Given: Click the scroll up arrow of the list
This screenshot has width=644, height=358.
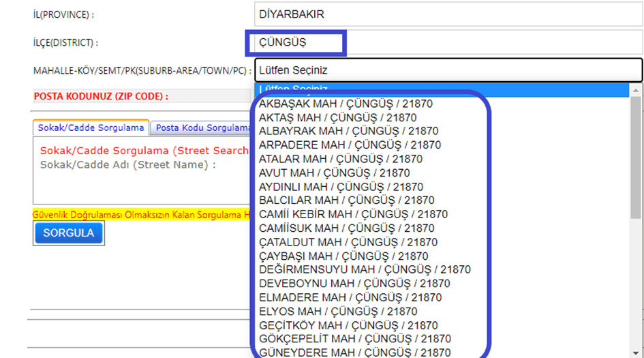Looking at the screenshot, I should tap(636, 90).
